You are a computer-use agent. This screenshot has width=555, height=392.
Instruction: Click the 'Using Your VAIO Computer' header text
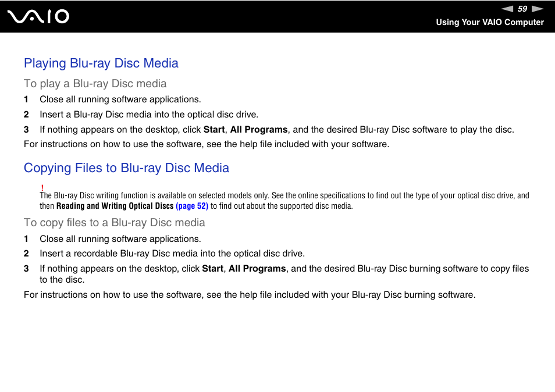point(489,22)
